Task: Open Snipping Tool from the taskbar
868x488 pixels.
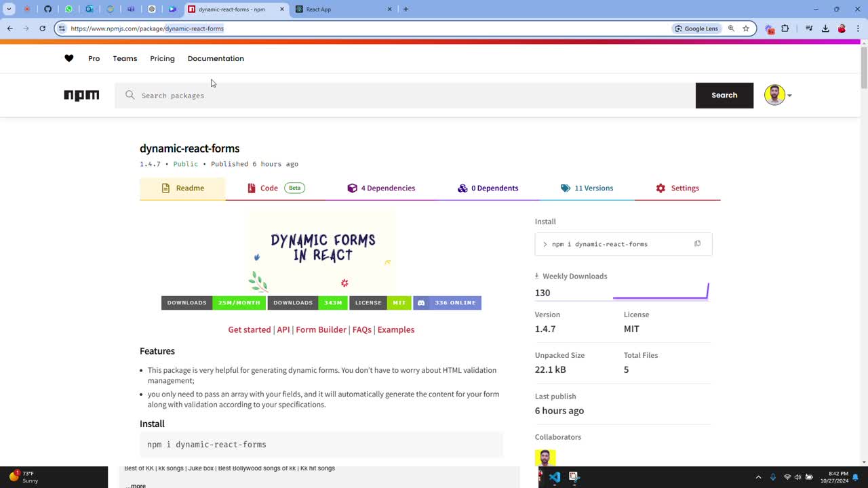Action: (x=574, y=477)
